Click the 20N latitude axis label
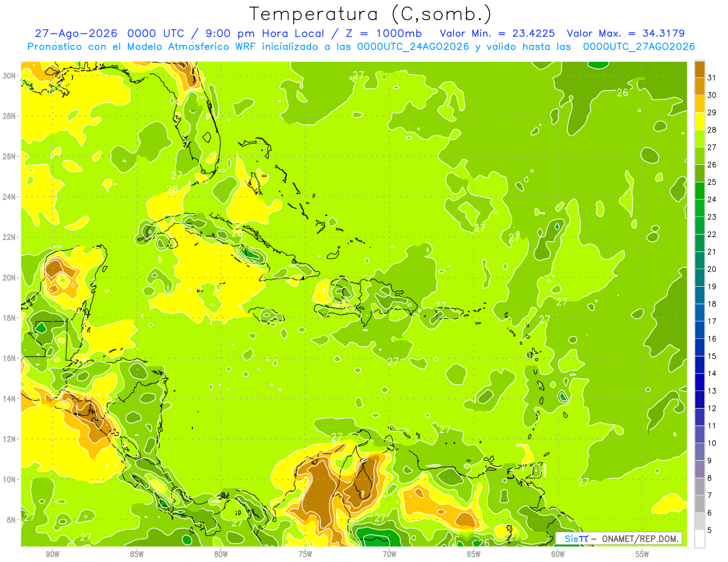Screen dimensions: 728x562 (10, 278)
